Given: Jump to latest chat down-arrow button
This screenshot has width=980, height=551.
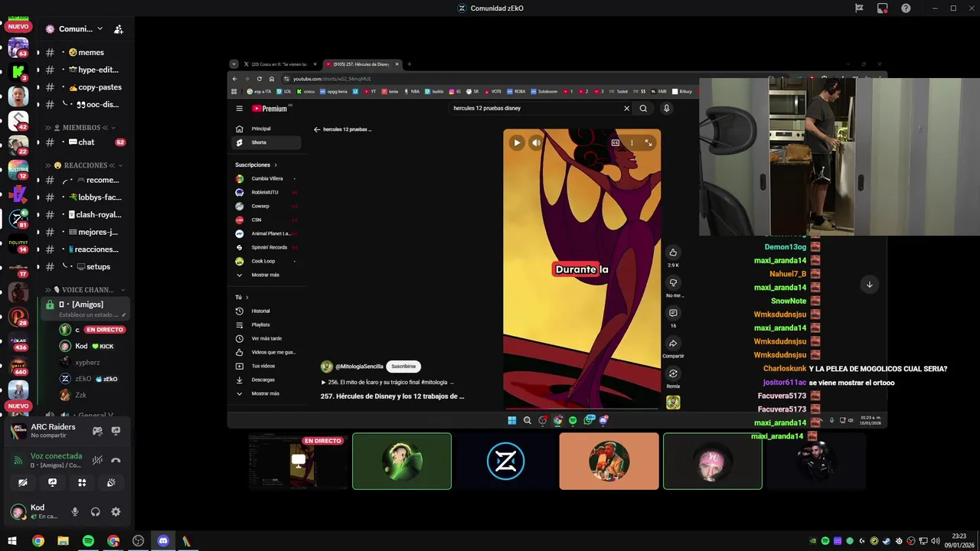Looking at the screenshot, I should click(869, 285).
